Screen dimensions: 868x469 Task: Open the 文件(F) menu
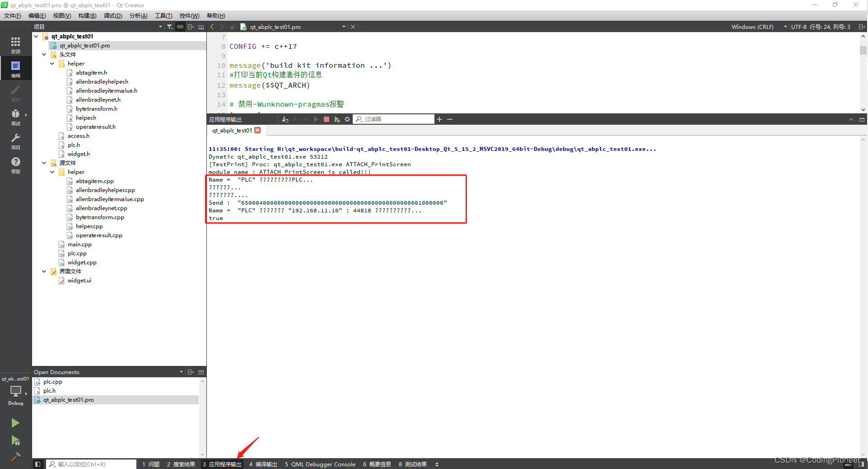(13, 15)
